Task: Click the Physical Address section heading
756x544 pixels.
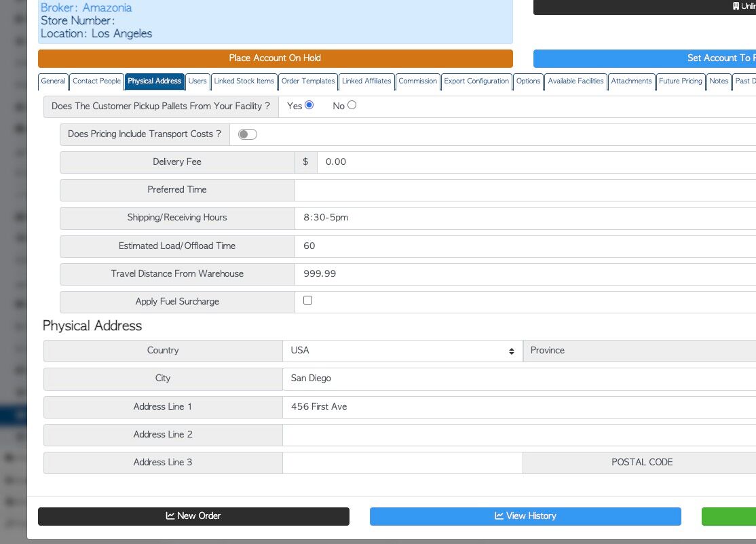Action: point(92,326)
